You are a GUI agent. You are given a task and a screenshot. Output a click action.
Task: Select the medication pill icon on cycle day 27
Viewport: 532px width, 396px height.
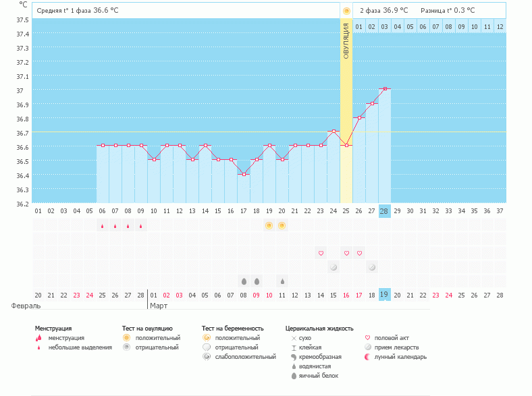point(371,267)
